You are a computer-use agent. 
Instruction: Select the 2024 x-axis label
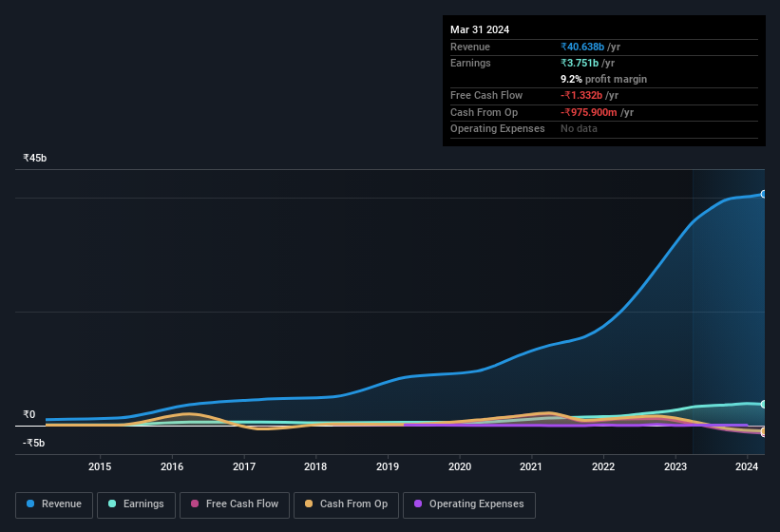tap(747, 466)
